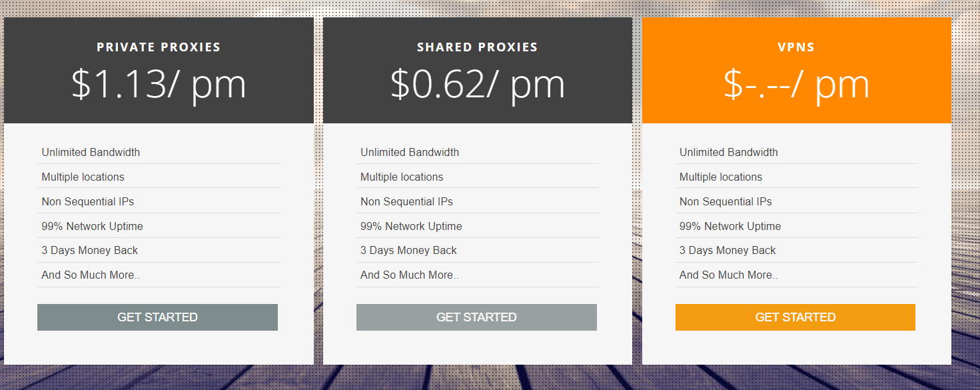This screenshot has width=980, height=390.
Task: Click Get Started under Shared Proxies
Action: (476, 317)
